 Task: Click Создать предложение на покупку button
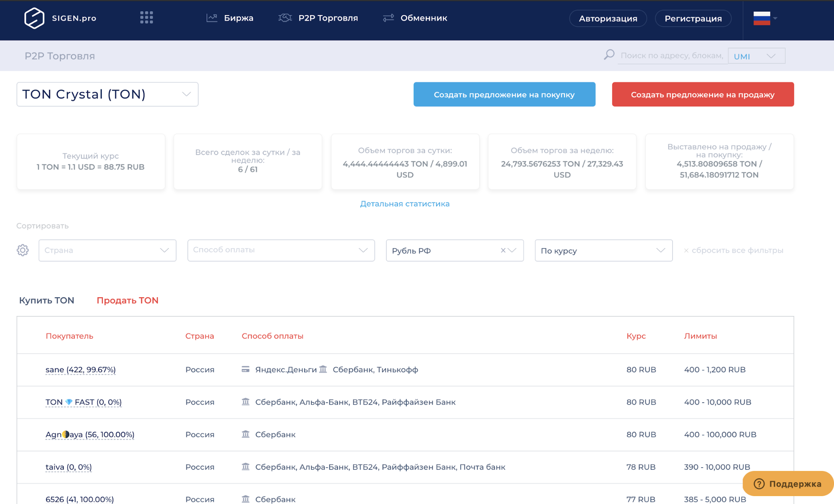[504, 94]
